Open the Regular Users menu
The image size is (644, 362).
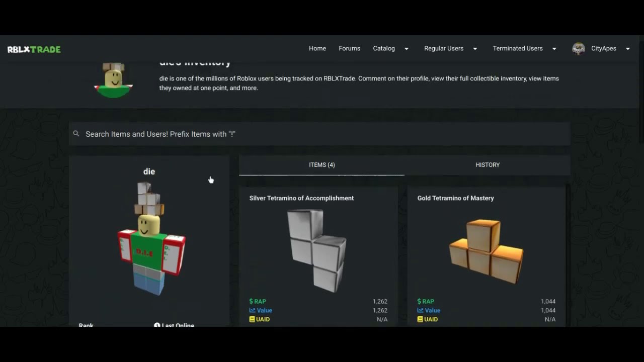444,48
